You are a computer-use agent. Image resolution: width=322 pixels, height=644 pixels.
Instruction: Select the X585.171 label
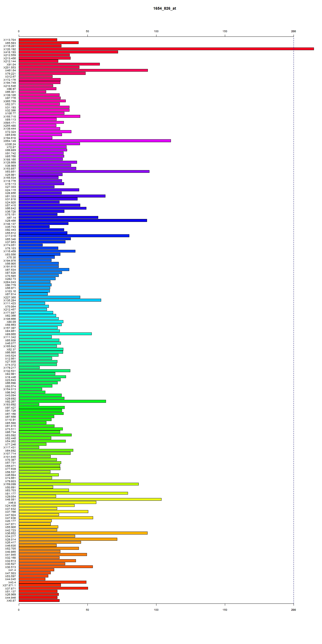click(x=10, y=123)
